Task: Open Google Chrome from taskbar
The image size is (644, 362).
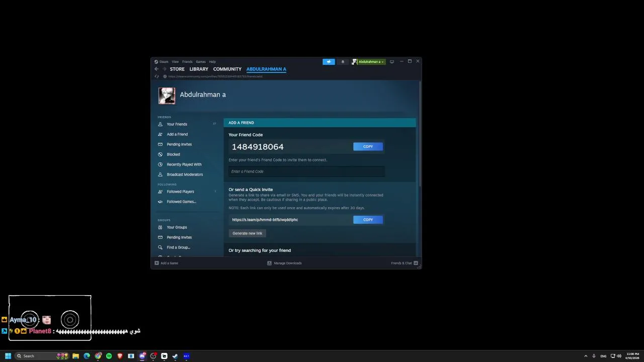Action: (98, 356)
